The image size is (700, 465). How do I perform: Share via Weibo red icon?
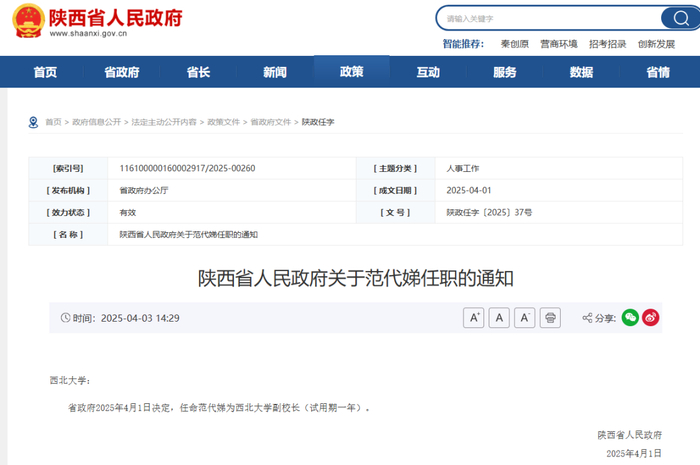pos(650,318)
